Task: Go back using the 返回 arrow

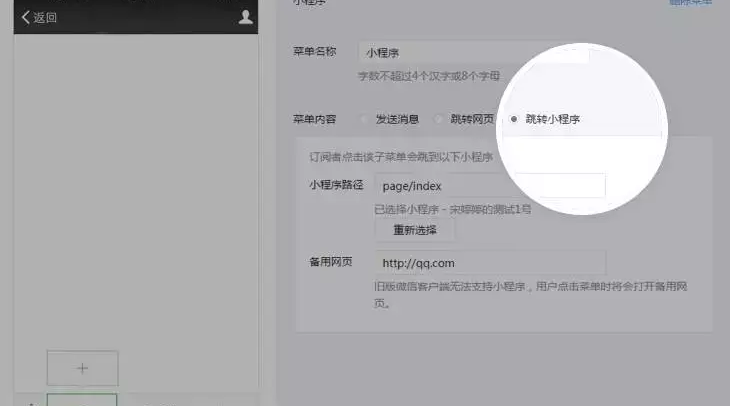Action: pos(39,18)
